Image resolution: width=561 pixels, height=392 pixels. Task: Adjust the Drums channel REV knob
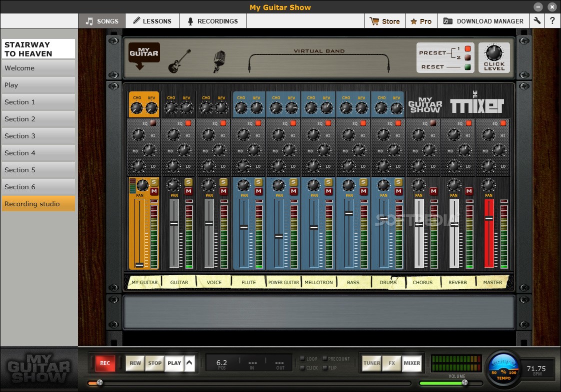pos(396,108)
